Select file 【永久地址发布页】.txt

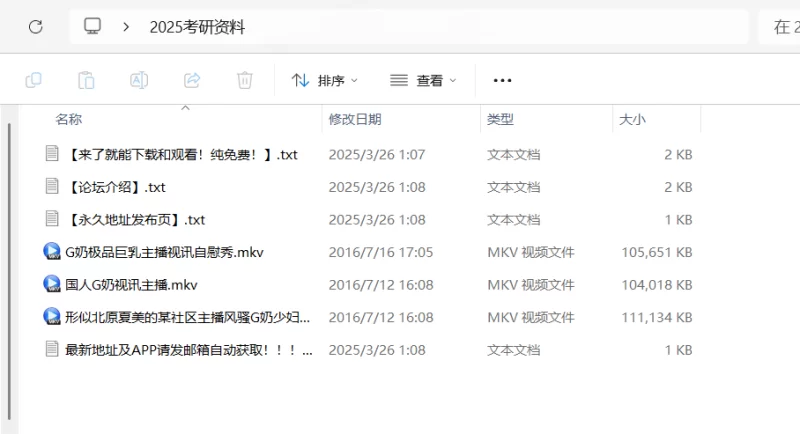pyautogui.click(x=135, y=220)
